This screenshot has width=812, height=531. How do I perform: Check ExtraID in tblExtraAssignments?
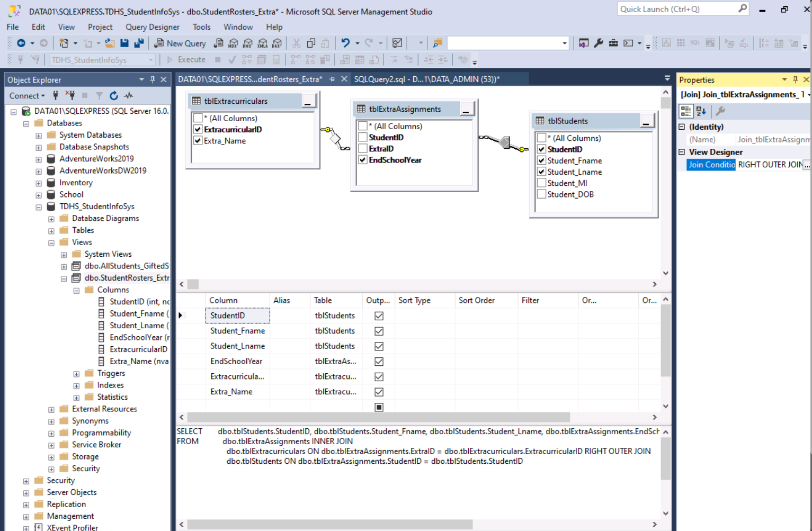(x=363, y=149)
